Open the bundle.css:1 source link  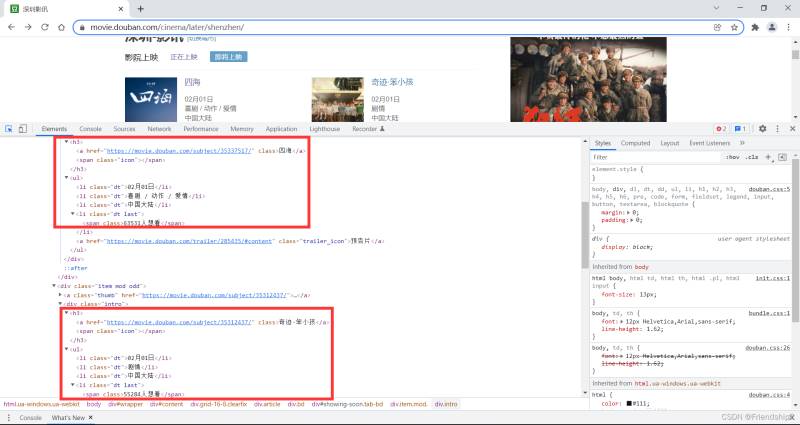pos(769,313)
